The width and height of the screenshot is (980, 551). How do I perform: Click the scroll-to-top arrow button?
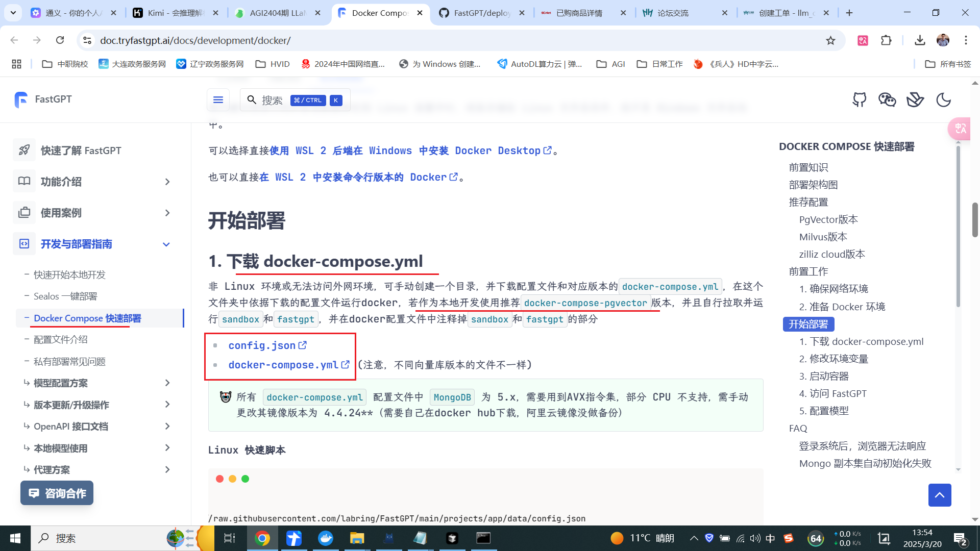939,495
